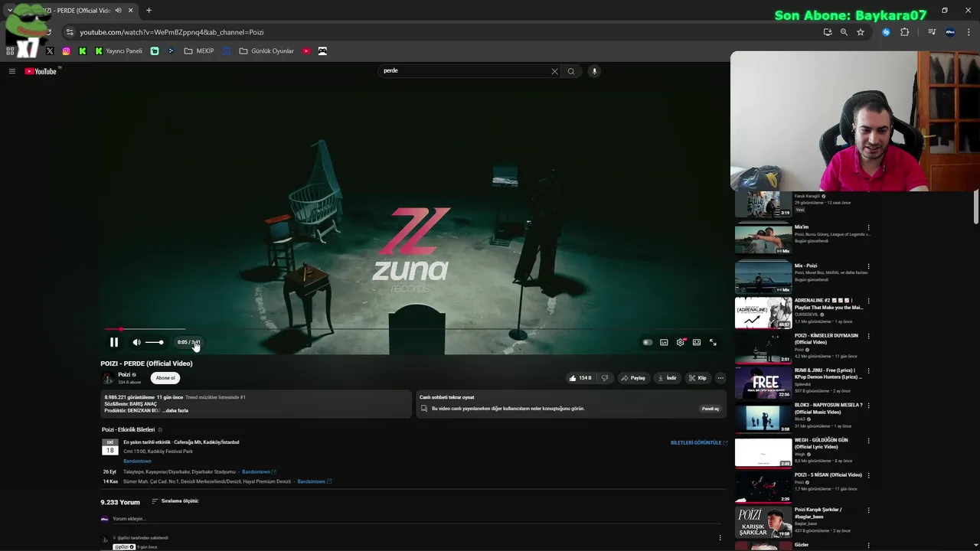This screenshot has width=980, height=551.
Task: Open 'POIZI - 5 NİSAN' video thumbnail
Action: pos(763,487)
